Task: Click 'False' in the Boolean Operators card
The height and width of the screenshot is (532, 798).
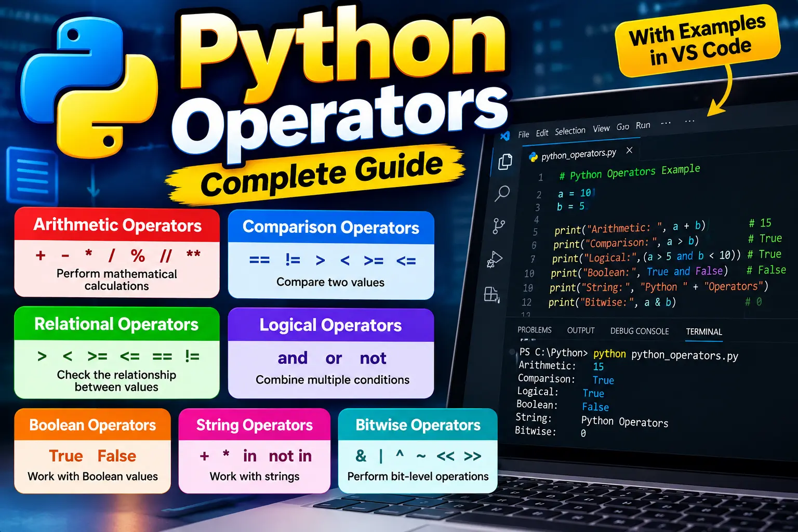Action: tap(117, 456)
